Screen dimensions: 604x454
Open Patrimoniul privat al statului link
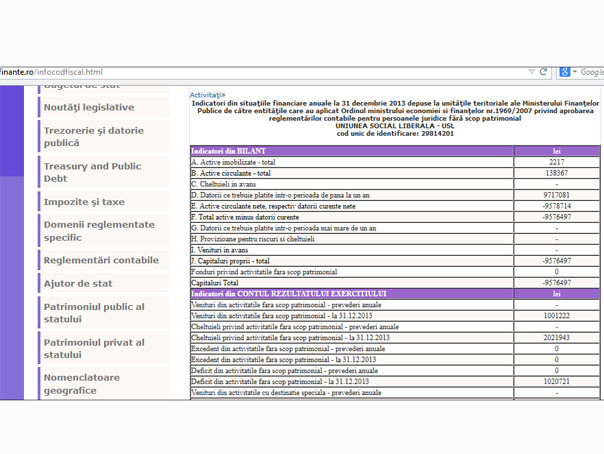click(x=104, y=348)
